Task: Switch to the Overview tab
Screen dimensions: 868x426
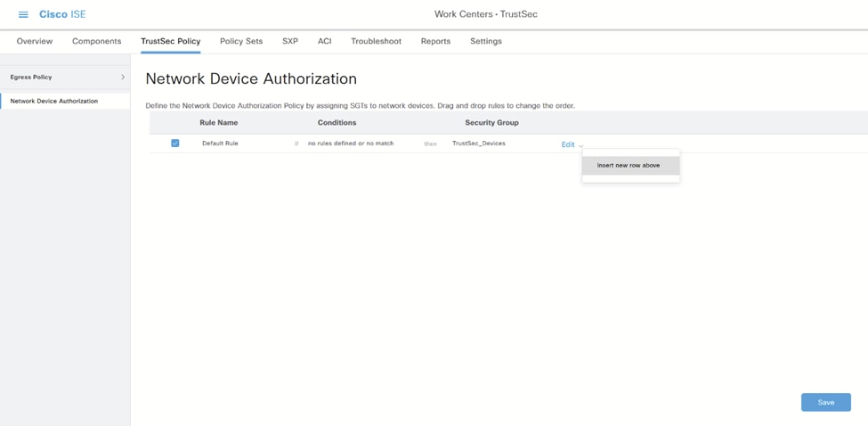Action: pos(35,41)
